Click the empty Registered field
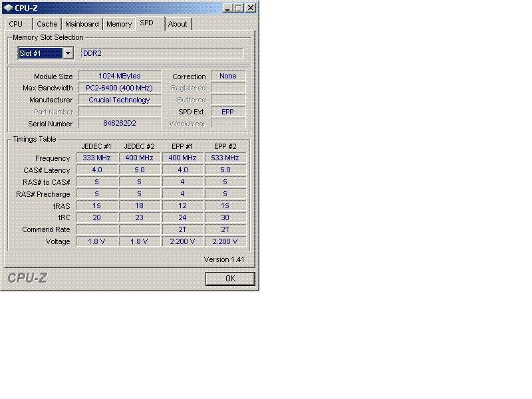Viewport: 532px width, 399px height. click(228, 88)
